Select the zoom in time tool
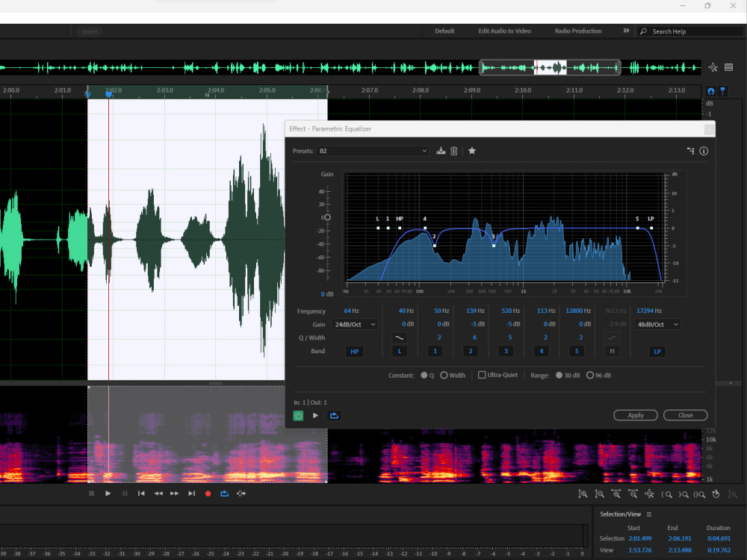 click(616, 494)
